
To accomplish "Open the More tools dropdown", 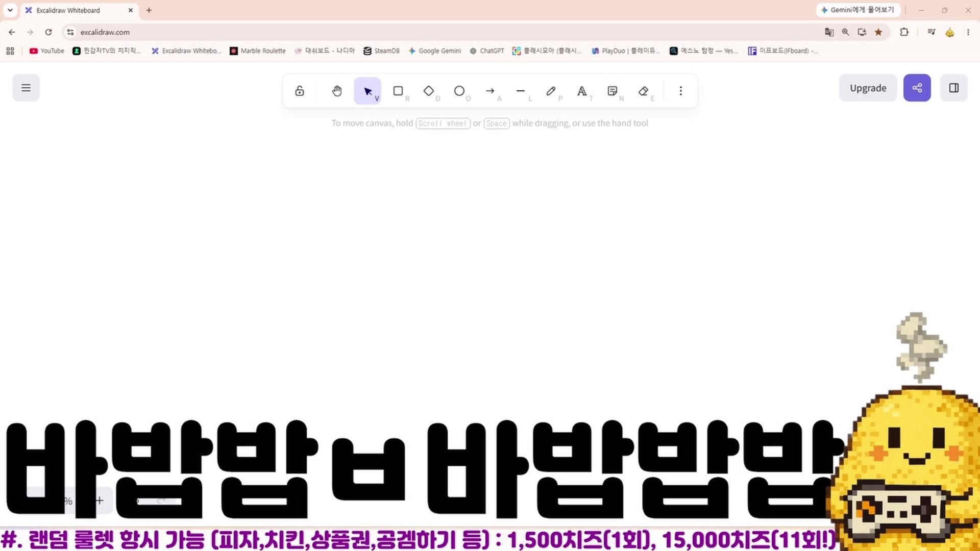I will [680, 91].
